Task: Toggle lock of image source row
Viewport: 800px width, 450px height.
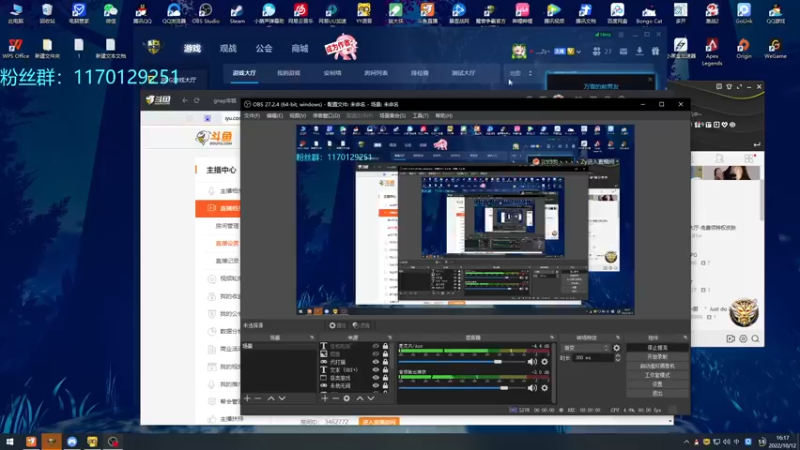Action: pos(385,354)
